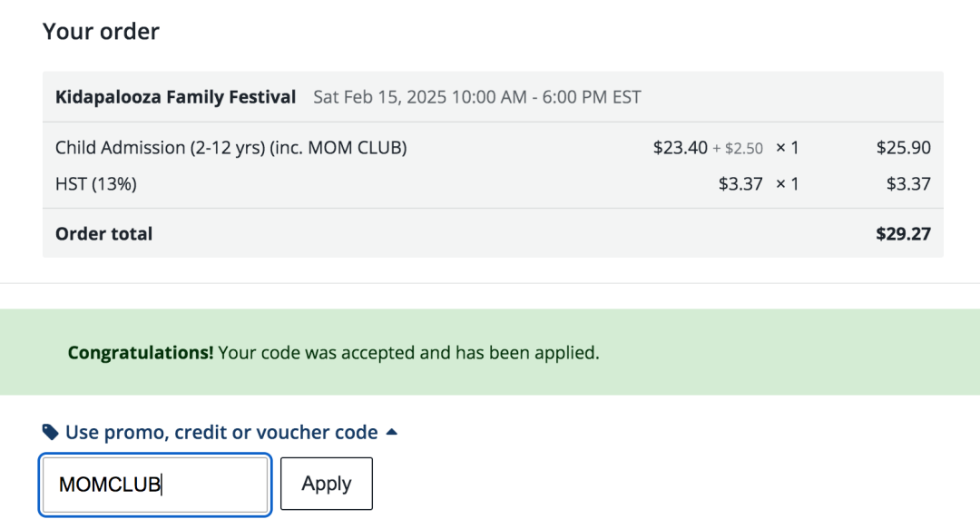Collapse the promo code section arrow
This screenshot has width=980, height=529.
392,431
